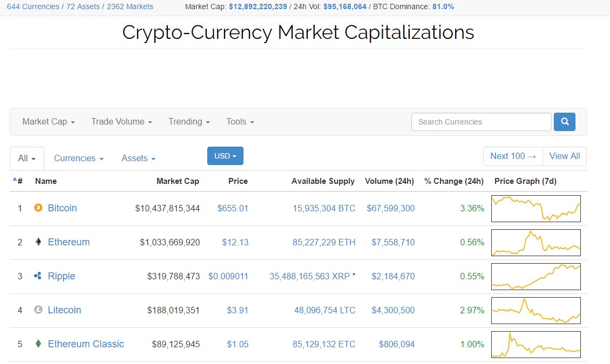Click Ethereum supply 85,227,229 ETH

pyautogui.click(x=324, y=243)
